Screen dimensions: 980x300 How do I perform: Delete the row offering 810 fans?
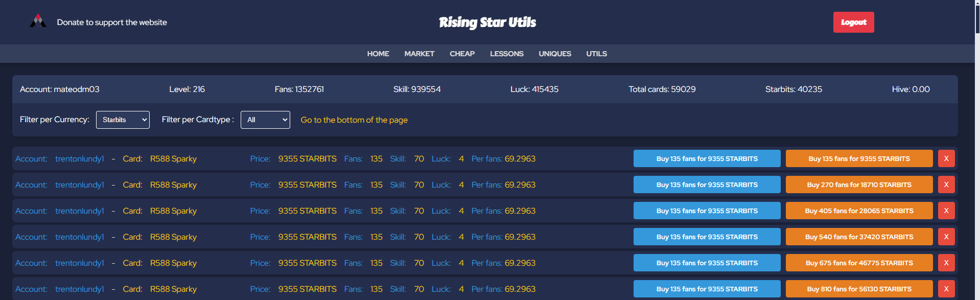(946, 289)
